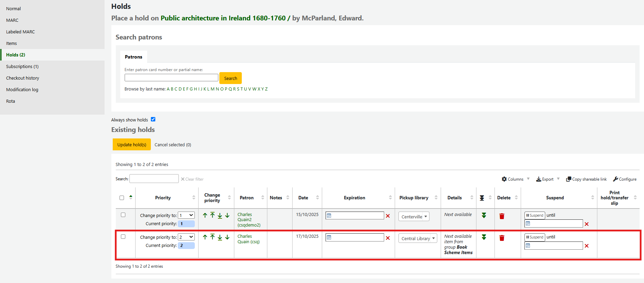The image size is (644, 283).
Task: Open Rota in sidebar
Action: coord(11,101)
